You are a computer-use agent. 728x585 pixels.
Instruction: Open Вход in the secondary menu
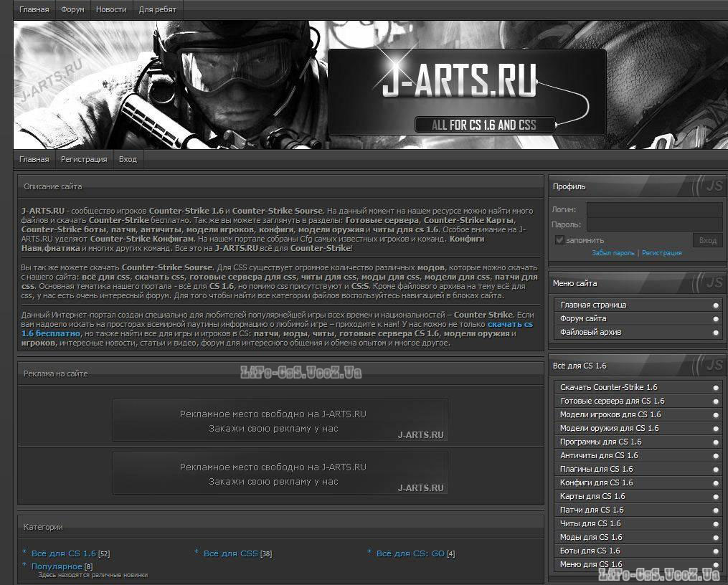point(128,159)
